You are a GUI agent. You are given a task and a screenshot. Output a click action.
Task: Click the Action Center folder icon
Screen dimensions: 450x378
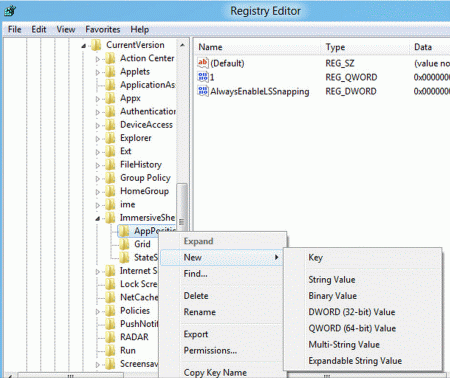(x=110, y=58)
